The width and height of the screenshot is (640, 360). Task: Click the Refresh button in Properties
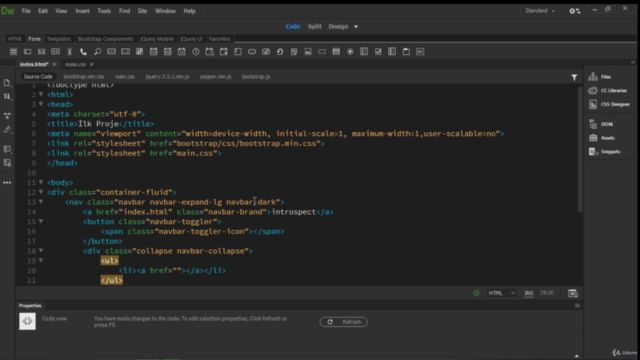(343, 322)
